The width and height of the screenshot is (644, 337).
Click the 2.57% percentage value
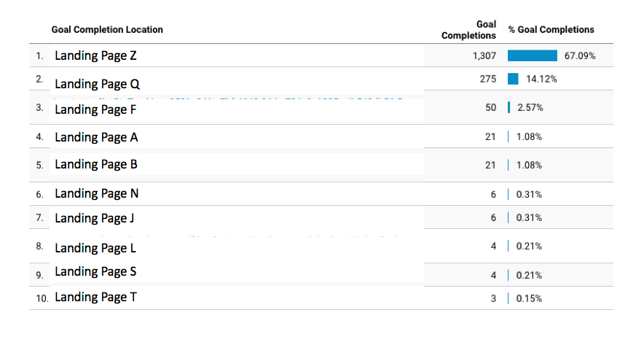click(x=530, y=108)
